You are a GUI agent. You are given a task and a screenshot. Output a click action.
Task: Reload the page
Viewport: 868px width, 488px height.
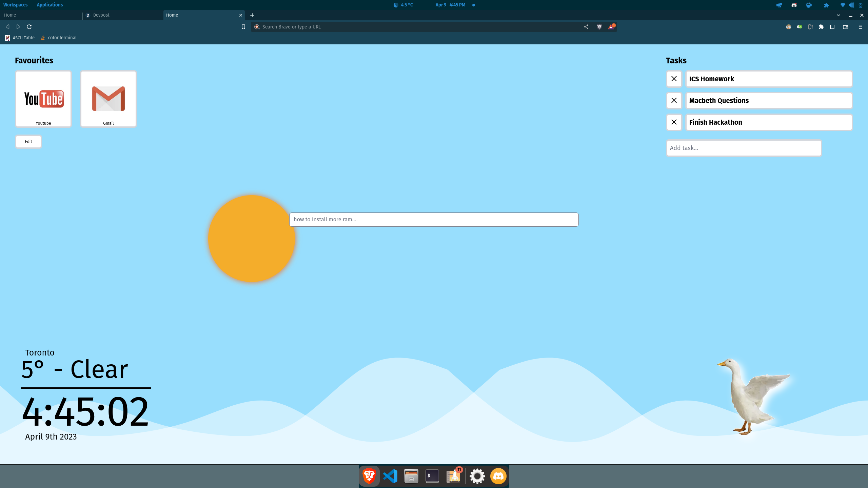click(x=29, y=27)
